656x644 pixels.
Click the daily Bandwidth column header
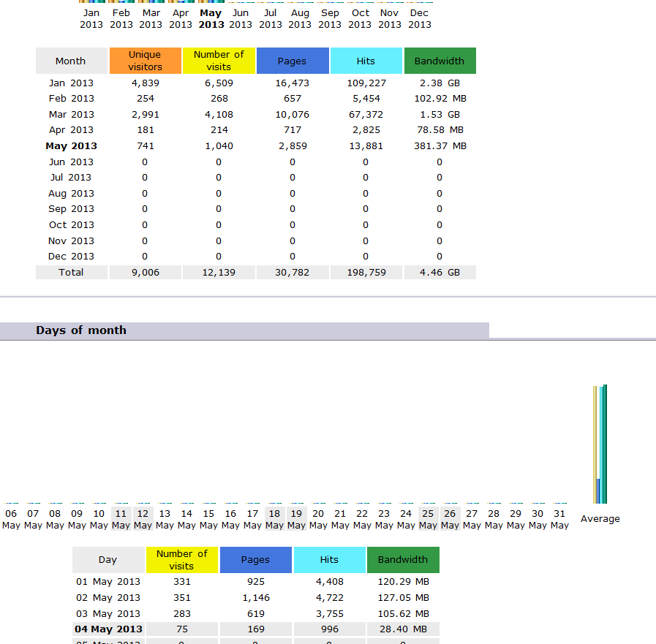403,559
